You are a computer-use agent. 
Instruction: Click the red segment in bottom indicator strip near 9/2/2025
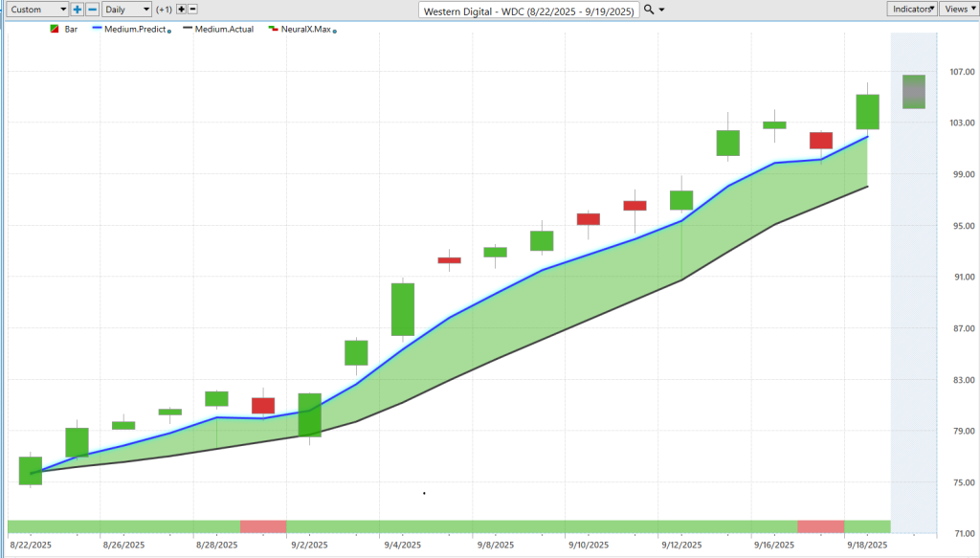click(263, 526)
